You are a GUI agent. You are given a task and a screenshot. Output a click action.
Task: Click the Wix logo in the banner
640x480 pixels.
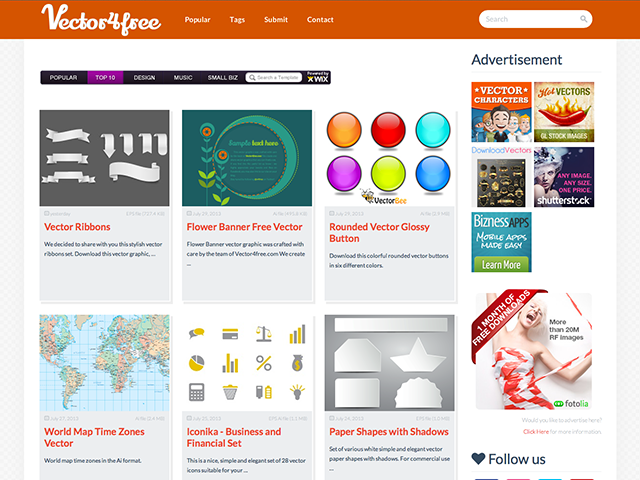318,77
